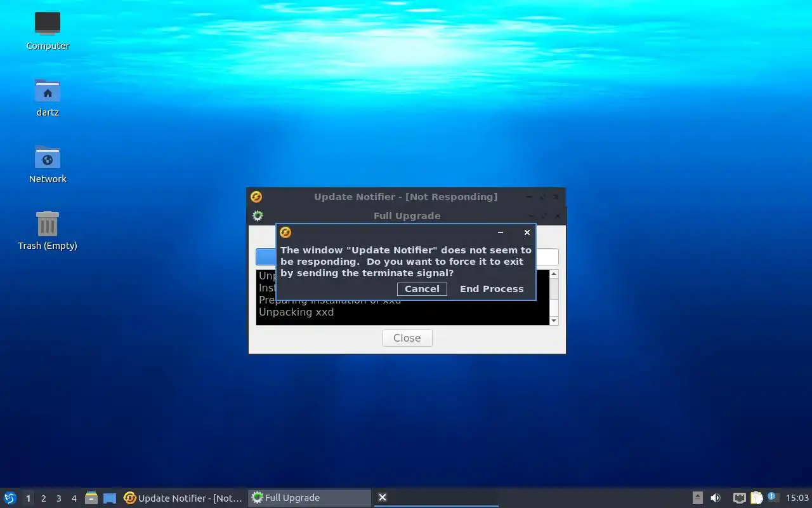Click End Process to terminate Update Notifier

coord(492,289)
